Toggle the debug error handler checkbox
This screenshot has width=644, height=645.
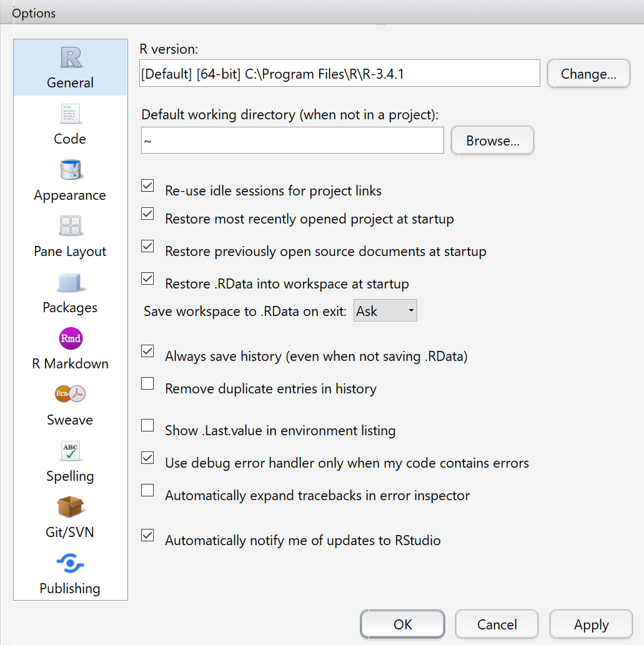click(x=147, y=458)
